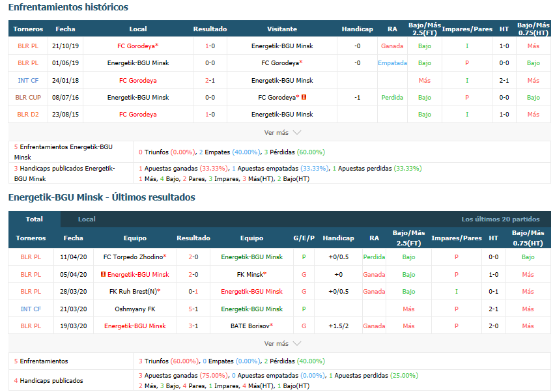Expand historical matches via first Ver más chevron

tap(297, 133)
